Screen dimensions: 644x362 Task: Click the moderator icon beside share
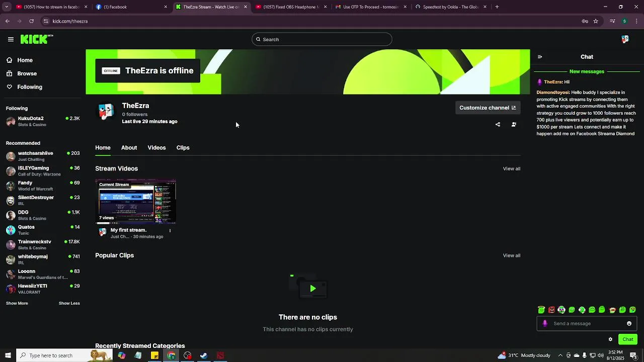tap(514, 124)
